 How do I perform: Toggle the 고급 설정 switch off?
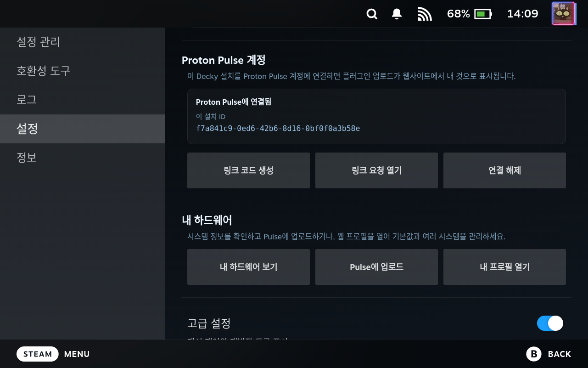coord(550,323)
